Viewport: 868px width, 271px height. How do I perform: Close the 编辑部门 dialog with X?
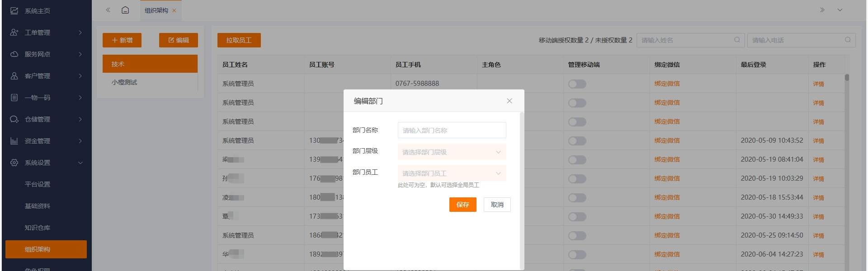coord(509,101)
